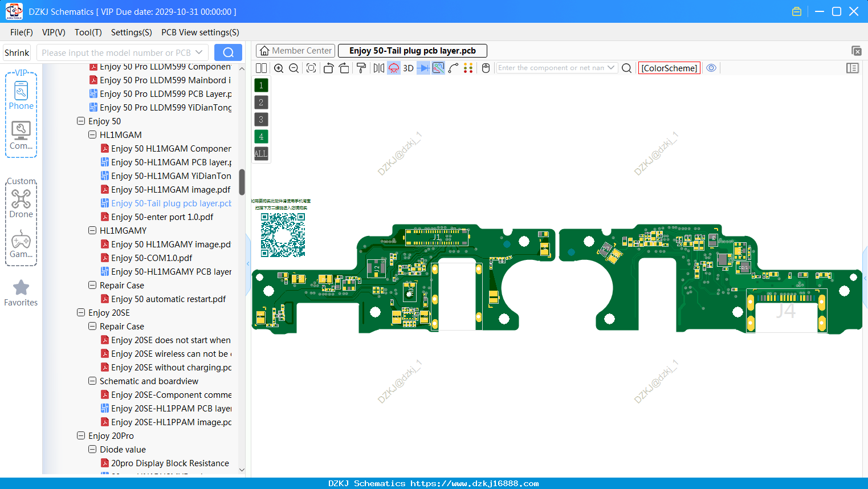Collapse the Enjoy 20Pro node
This screenshot has height=489, width=868.
(x=81, y=436)
